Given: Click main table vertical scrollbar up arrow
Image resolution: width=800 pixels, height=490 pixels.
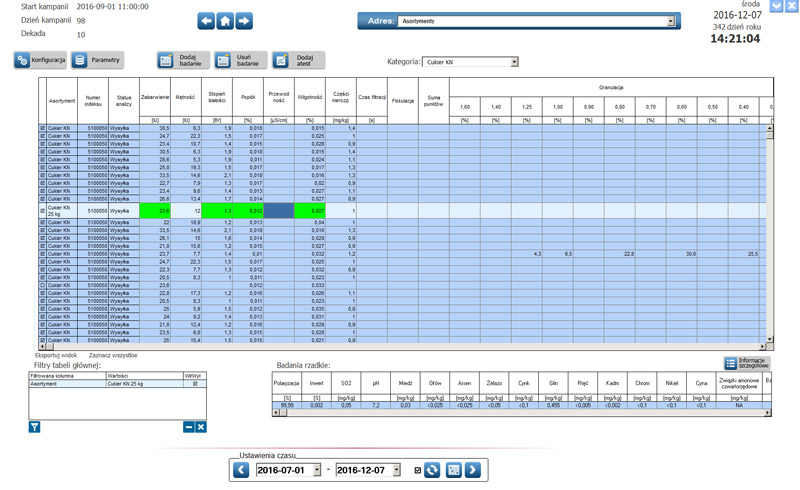Looking at the screenshot, I should 769,128.
